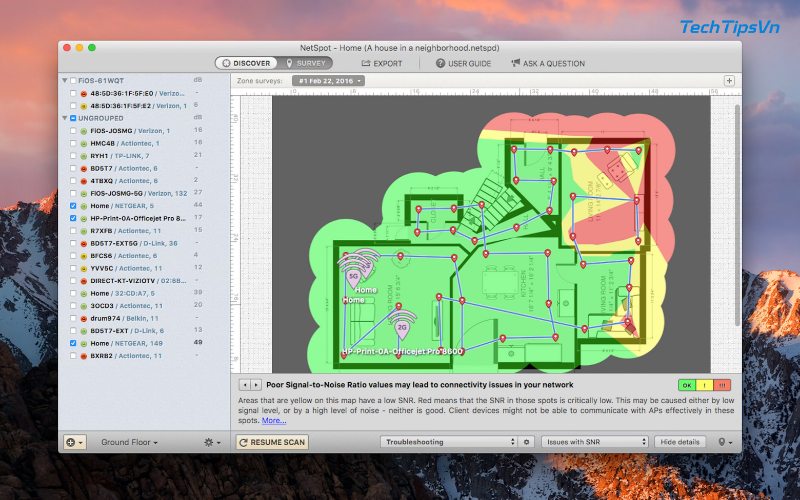Open the map pin options dropdown

725,442
